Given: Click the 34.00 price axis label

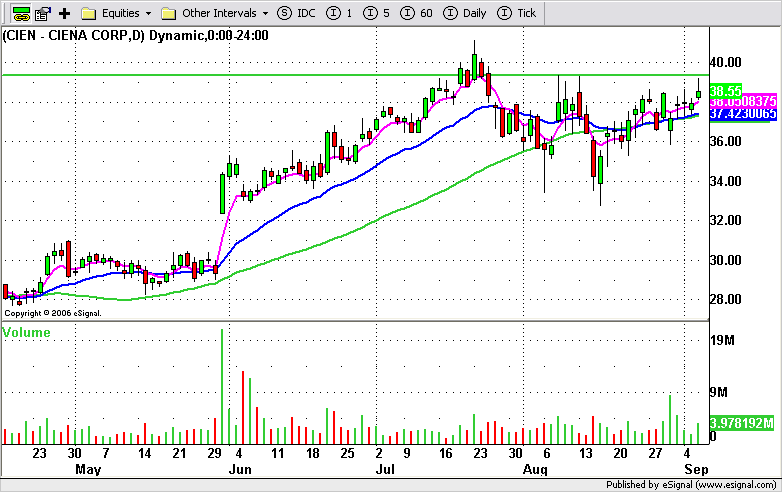Looking at the screenshot, I should pyautogui.click(x=725, y=181).
